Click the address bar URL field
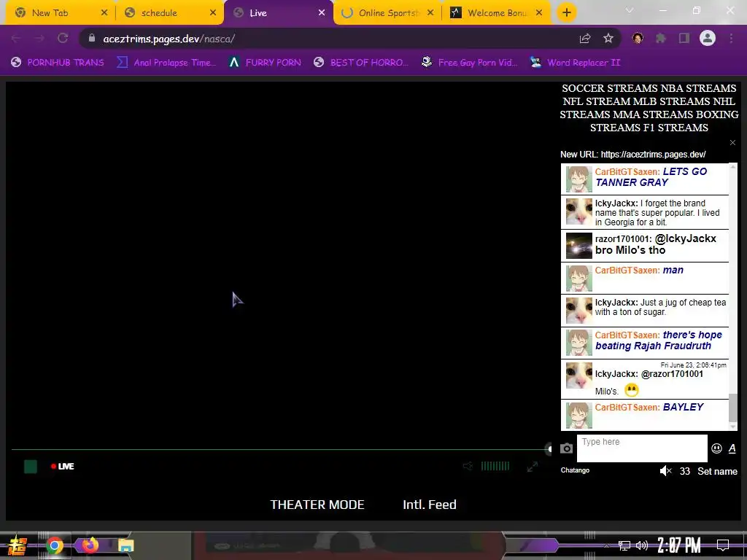 pyautogui.click(x=333, y=39)
